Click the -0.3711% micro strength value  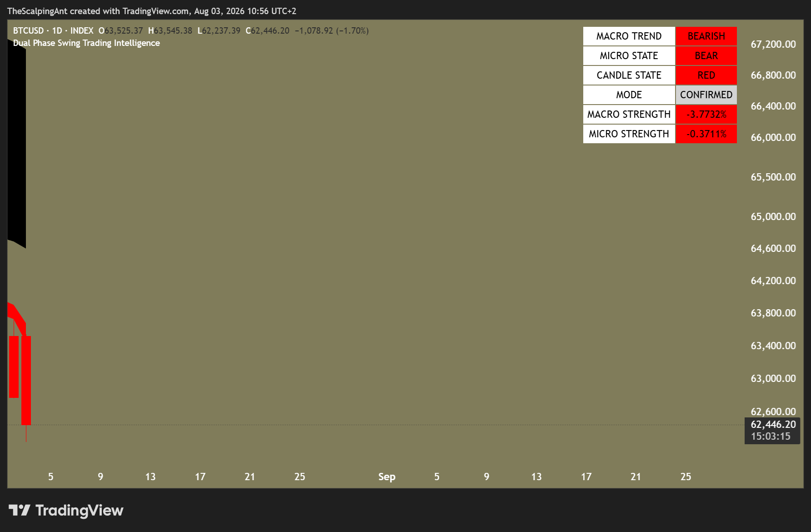tap(706, 134)
